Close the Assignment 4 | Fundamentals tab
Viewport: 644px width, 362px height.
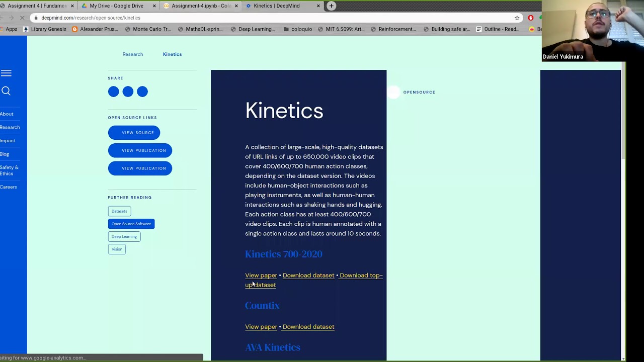72,6
